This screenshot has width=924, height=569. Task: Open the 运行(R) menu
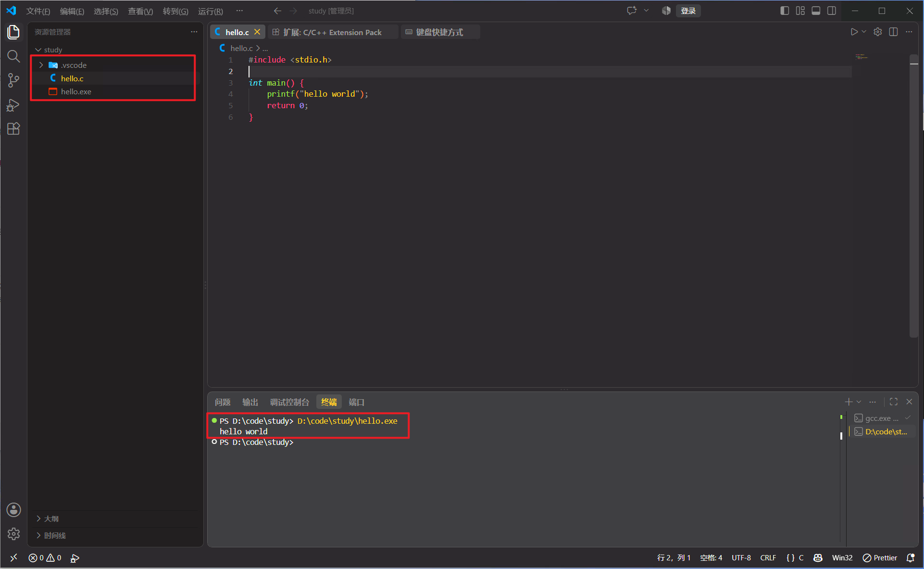[x=211, y=11]
